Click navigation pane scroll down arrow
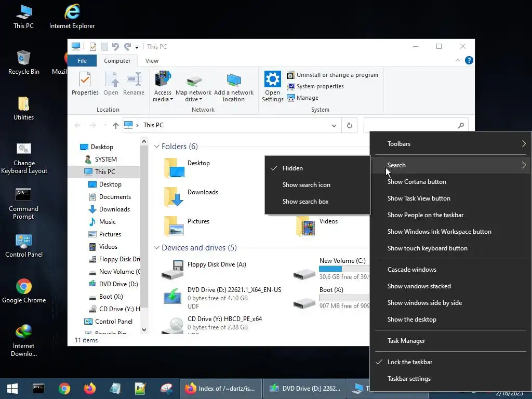The image size is (532, 399). (x=144, y=330)
